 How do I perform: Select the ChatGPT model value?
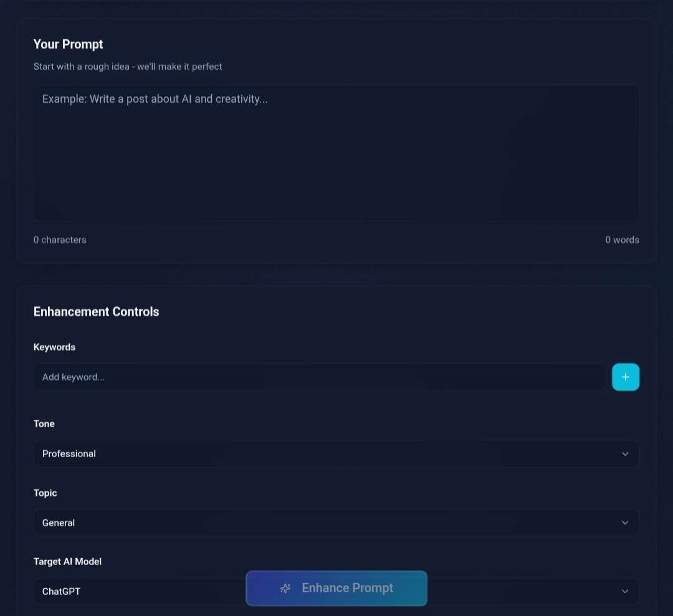(x=60, y=591)
